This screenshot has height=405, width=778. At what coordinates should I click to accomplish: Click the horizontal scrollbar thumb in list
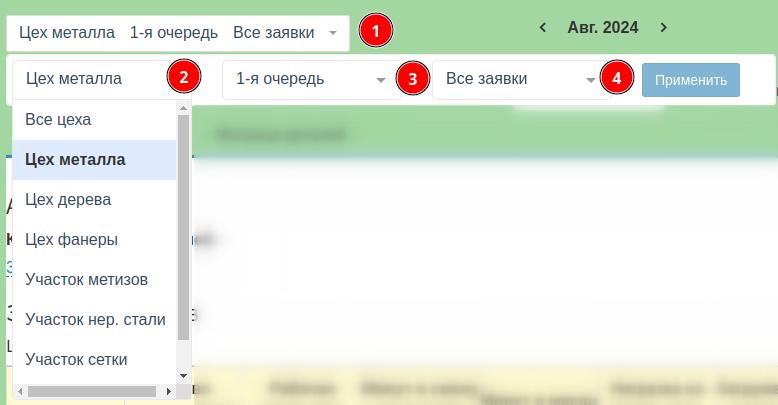pos(92,392)
